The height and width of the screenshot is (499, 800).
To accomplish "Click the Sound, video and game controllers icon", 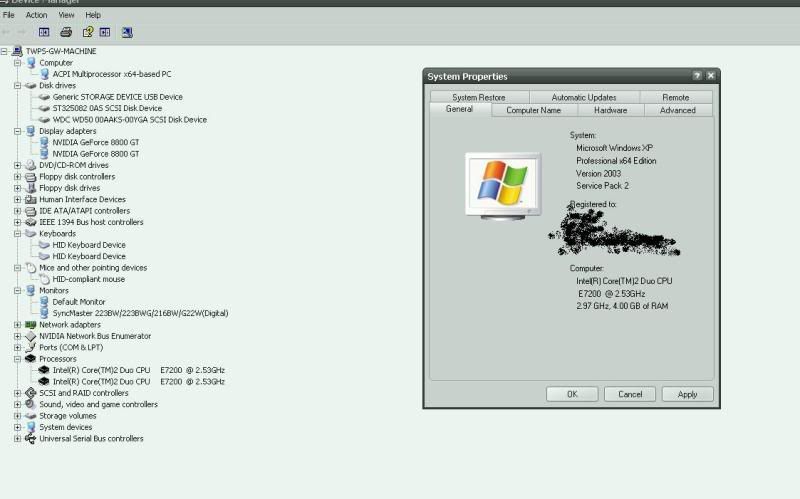I will coord(31,404).
